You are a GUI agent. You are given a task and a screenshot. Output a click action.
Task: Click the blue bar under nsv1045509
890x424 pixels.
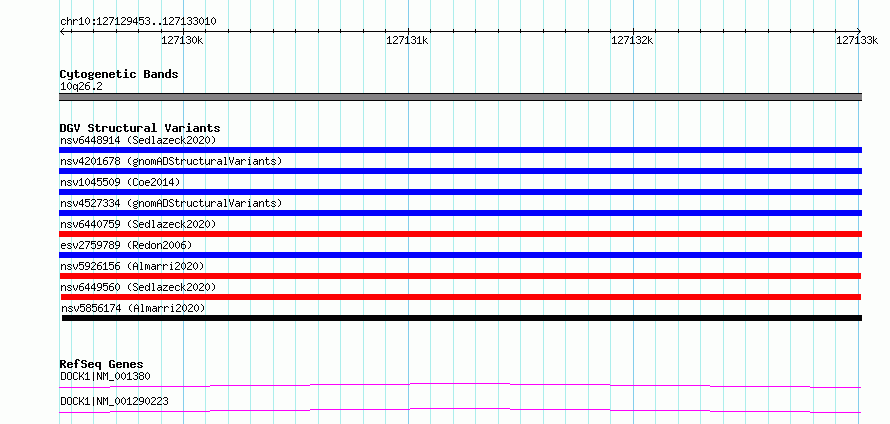click(460, 192)
